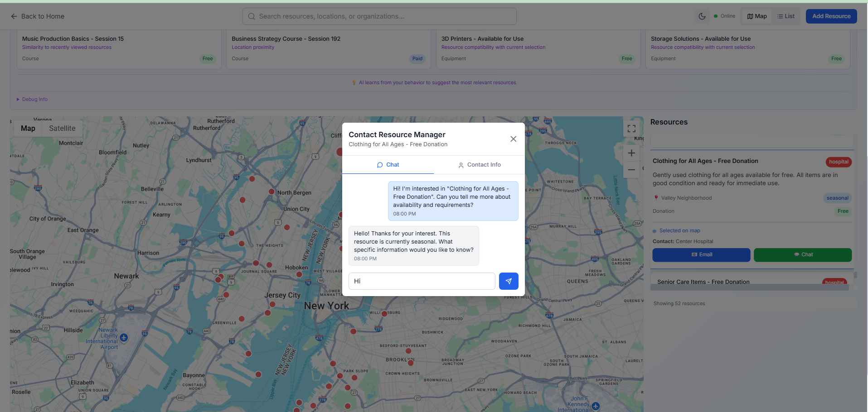Screen dimensions: 868x412
Task: Click the Online status indicator
Action: pyautogui.click(x=724, y=16)
